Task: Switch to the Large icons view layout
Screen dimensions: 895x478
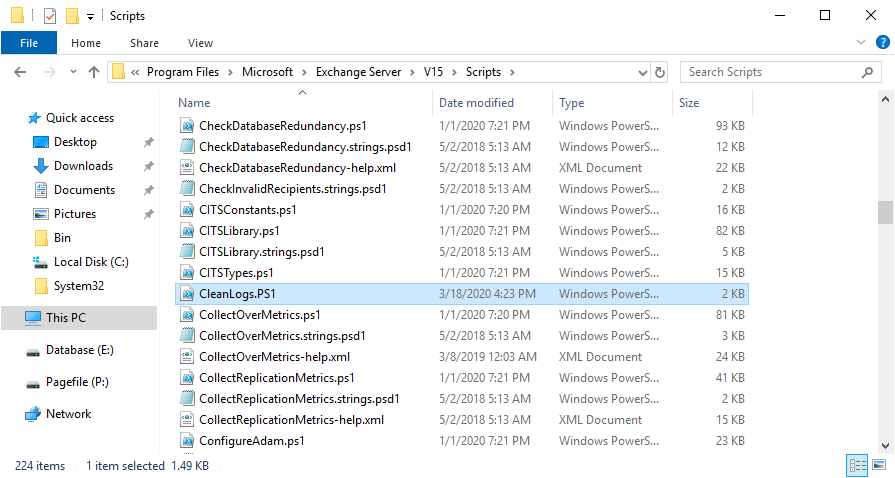Action: pos(879,465)
